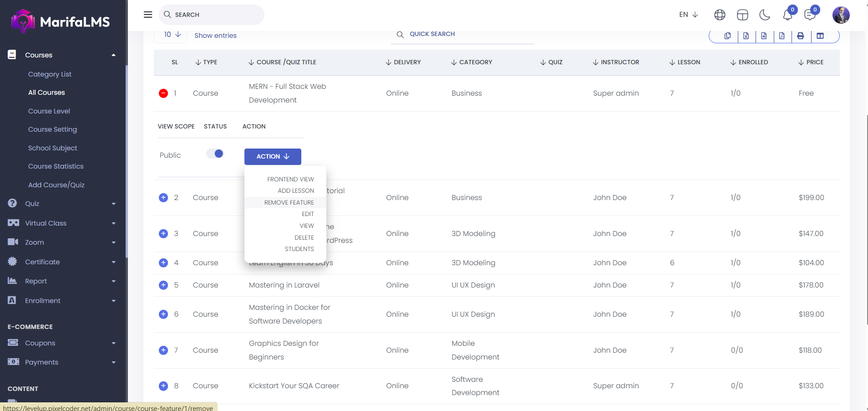Toggle the status switch for MERN course
Screen dimensions: 868x411
(215, 154)
